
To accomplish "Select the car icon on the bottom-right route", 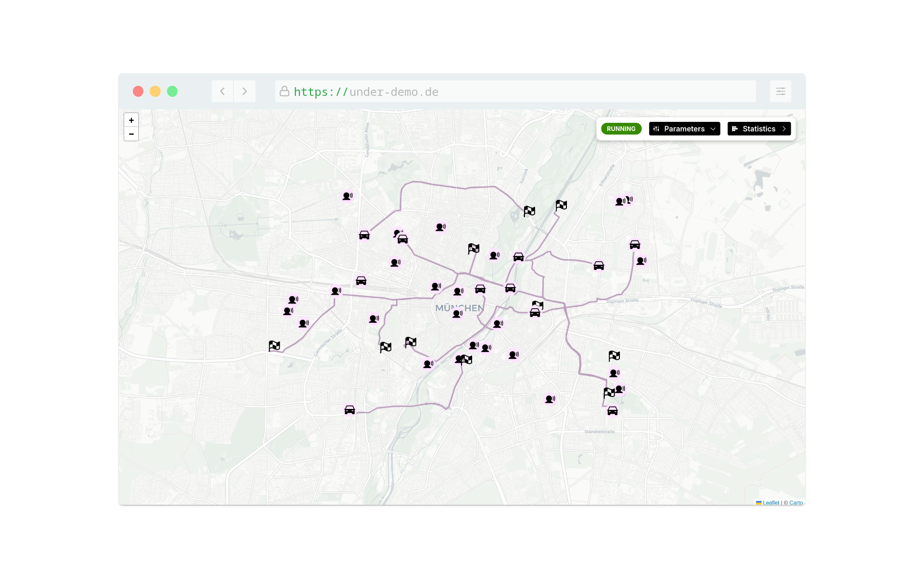I will pos(612,411).
